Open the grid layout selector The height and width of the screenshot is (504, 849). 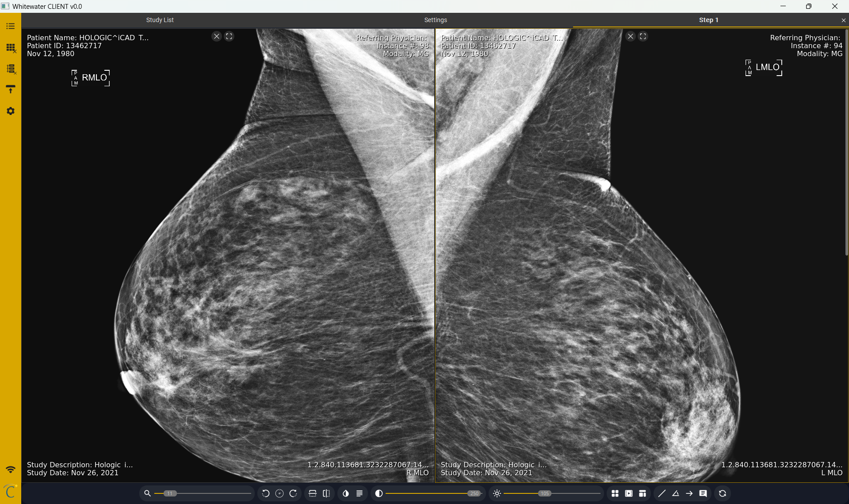click(615, 493)
